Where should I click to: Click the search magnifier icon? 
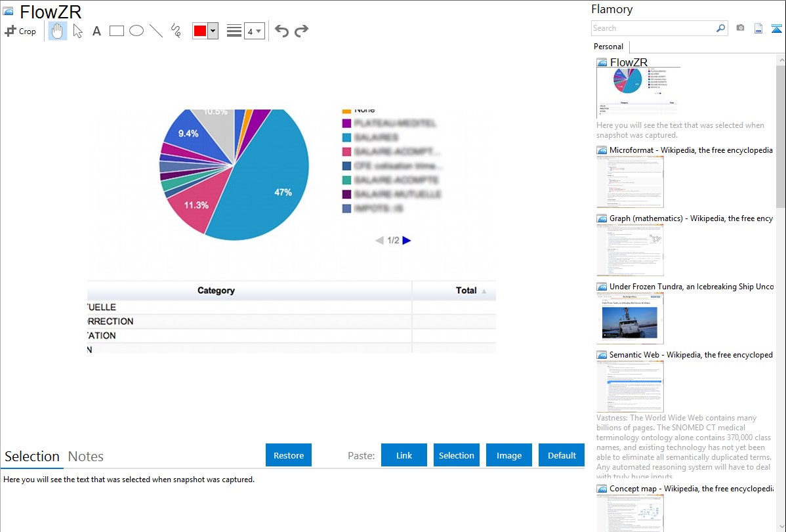pos(720,28)
